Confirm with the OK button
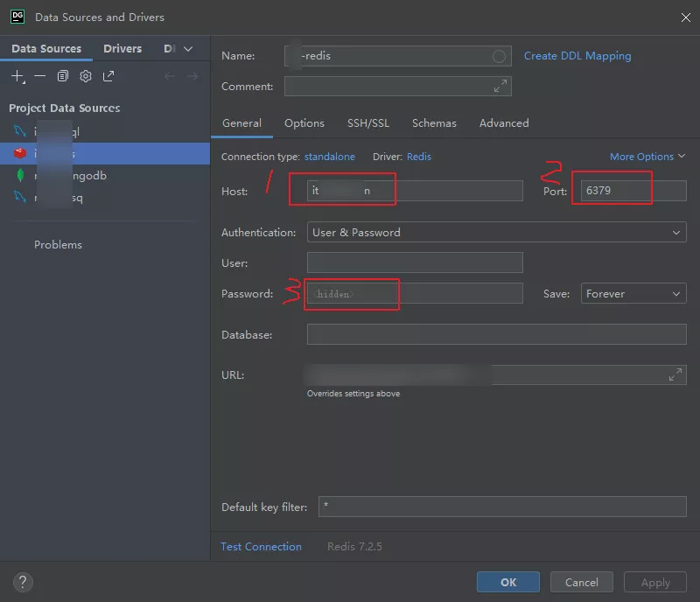This screenshot has height=602, width=700. tap(508, 583)
